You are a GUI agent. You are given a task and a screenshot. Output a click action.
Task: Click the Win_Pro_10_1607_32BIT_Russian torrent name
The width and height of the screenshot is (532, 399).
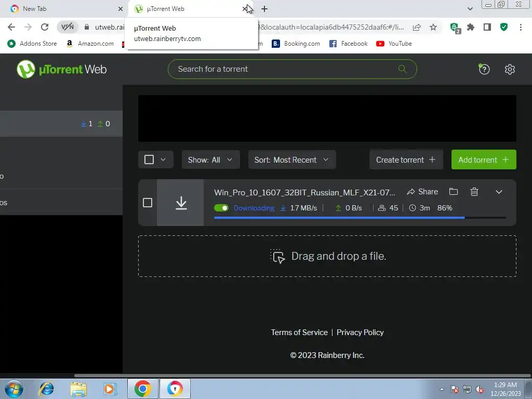pyautogui.click(x=304, y=192)
